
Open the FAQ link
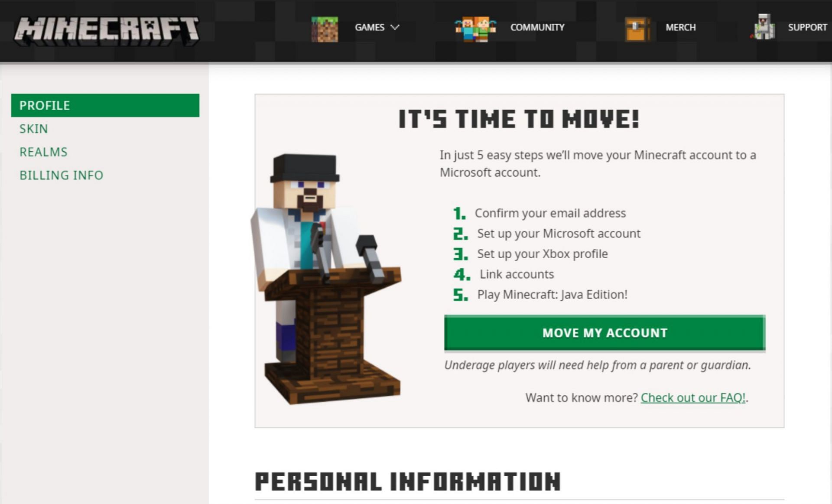click(x=692, y=398)
